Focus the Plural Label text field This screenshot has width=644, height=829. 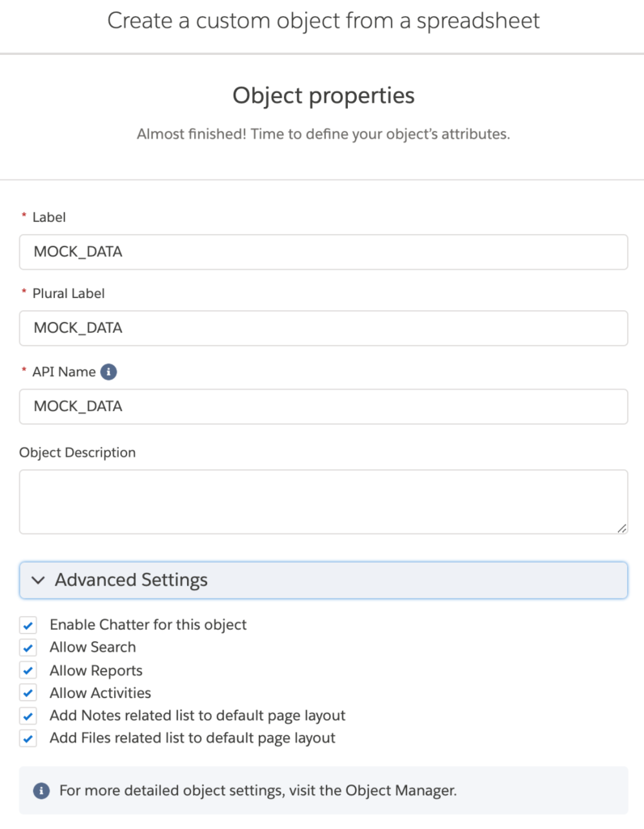[x=324, y=329]
